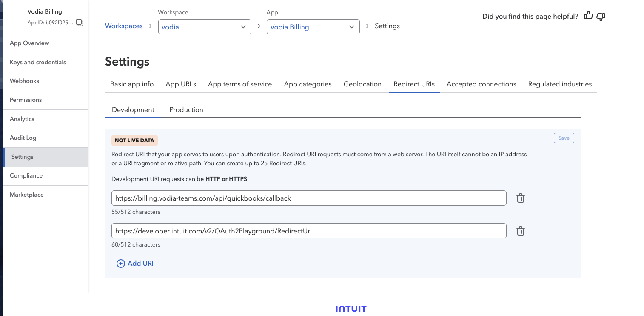Screen dimensions: 644x316
Task: Copy the AppID using the copy icon
Action: click(x=80, y=23)
